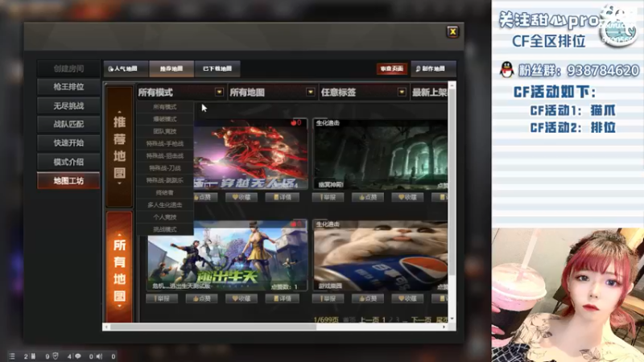Screen dimensions: 644x362
Task: Click the shield icon in bottom status bar
Action: 56,356
